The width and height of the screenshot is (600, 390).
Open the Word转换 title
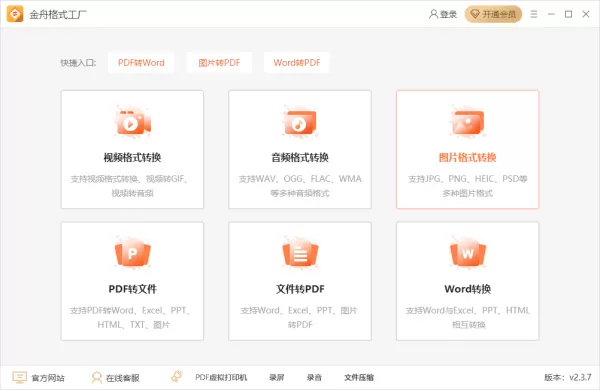coord(468,289)
